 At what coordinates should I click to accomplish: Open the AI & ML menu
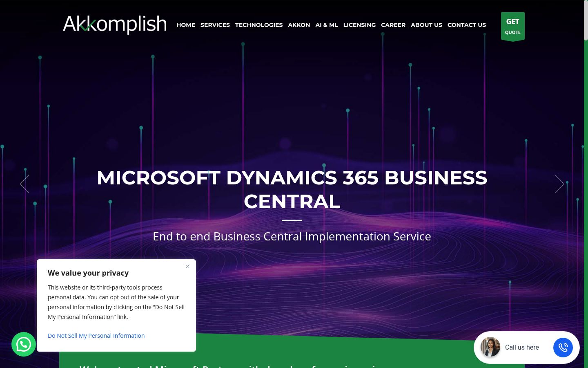point(327,25)
